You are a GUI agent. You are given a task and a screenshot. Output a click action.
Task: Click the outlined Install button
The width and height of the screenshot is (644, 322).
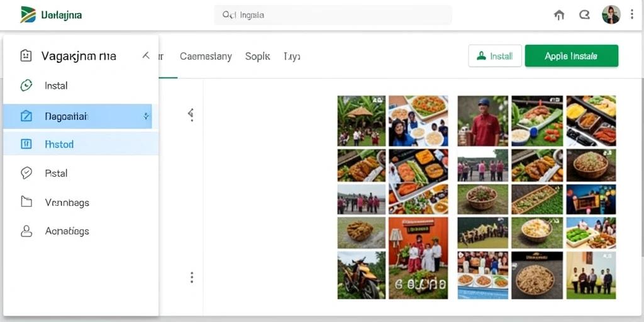pyautogui.click(x=495, y=56)
